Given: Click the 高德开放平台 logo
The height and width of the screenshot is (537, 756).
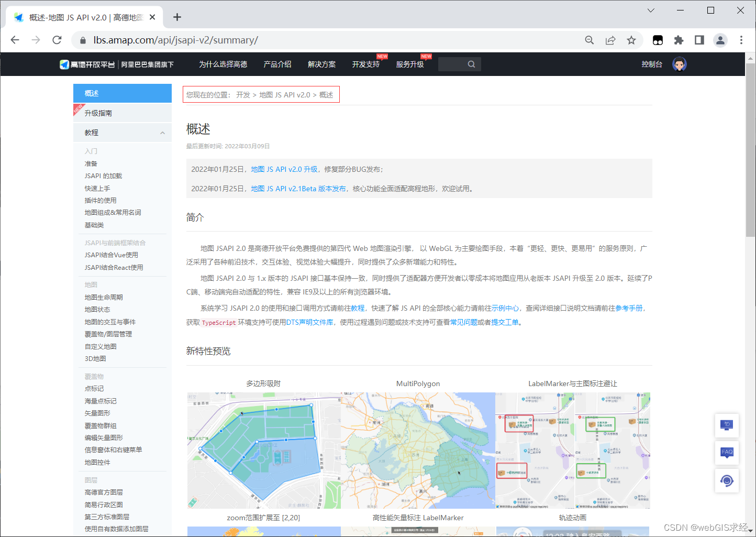Looking at the screenshot, I should pyautogui.click(x=87, y=64).
